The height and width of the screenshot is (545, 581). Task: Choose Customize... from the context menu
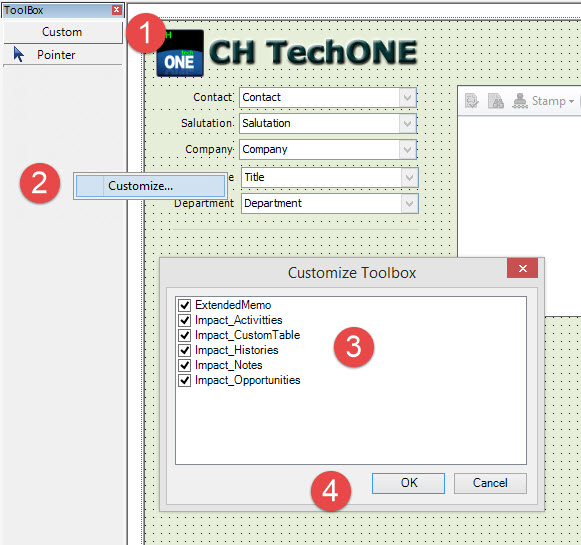click(150, 186)
